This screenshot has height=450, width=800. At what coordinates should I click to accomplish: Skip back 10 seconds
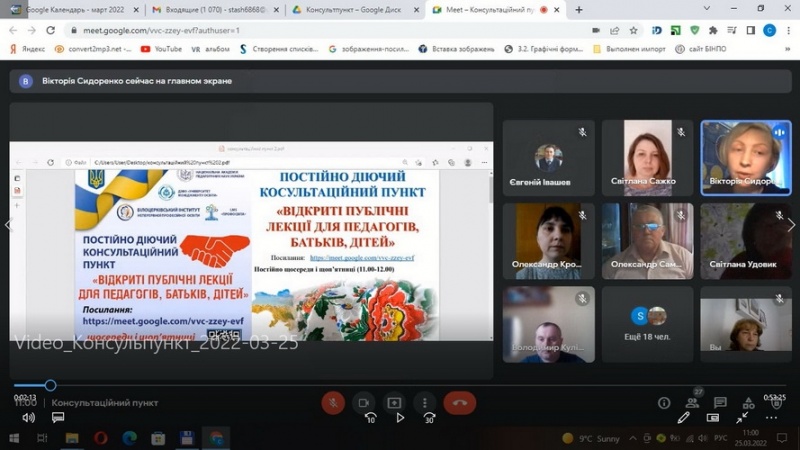pos(370,418)
